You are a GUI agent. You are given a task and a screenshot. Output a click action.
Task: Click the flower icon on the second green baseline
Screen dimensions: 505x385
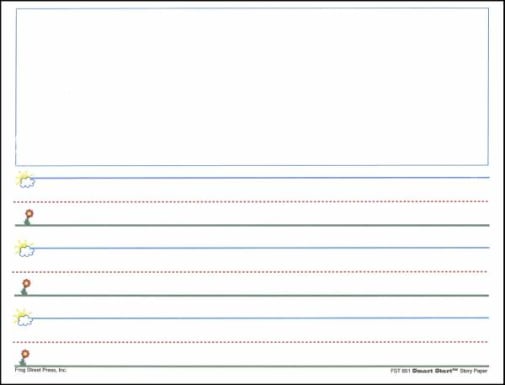coord(26,287)
